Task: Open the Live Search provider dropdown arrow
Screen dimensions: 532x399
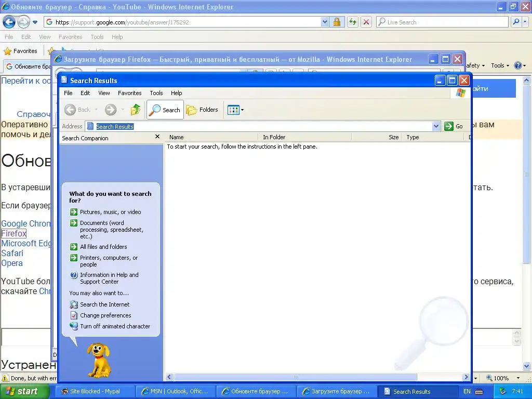Action: point(526,22)
